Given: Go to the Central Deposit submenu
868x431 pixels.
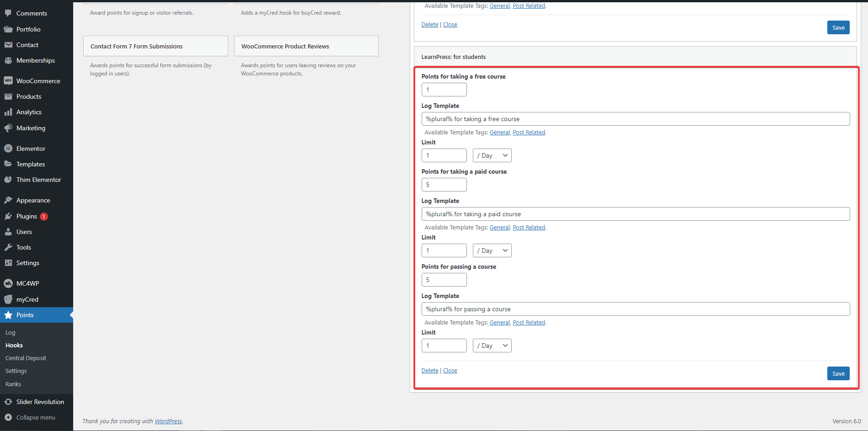Looking at the screenshot, I should point(26,358).
